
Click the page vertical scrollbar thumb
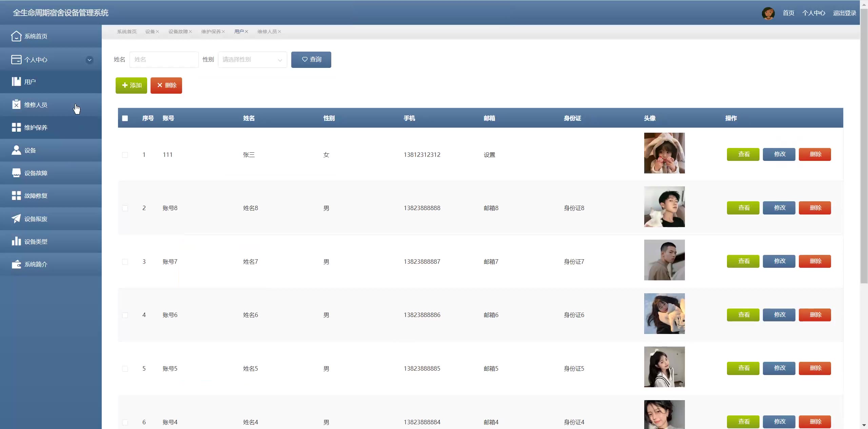(x=864, y=146)
